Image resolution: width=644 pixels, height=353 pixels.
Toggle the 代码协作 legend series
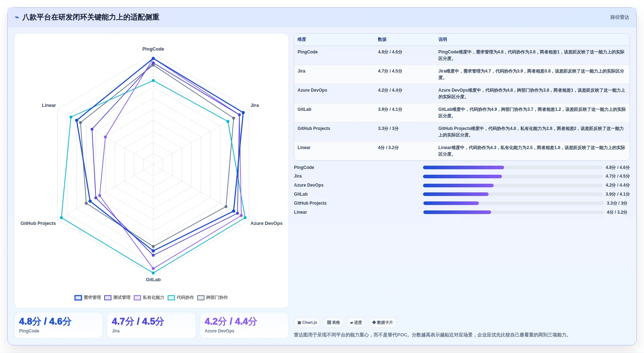pyautogui.click(x=181, y=298)
